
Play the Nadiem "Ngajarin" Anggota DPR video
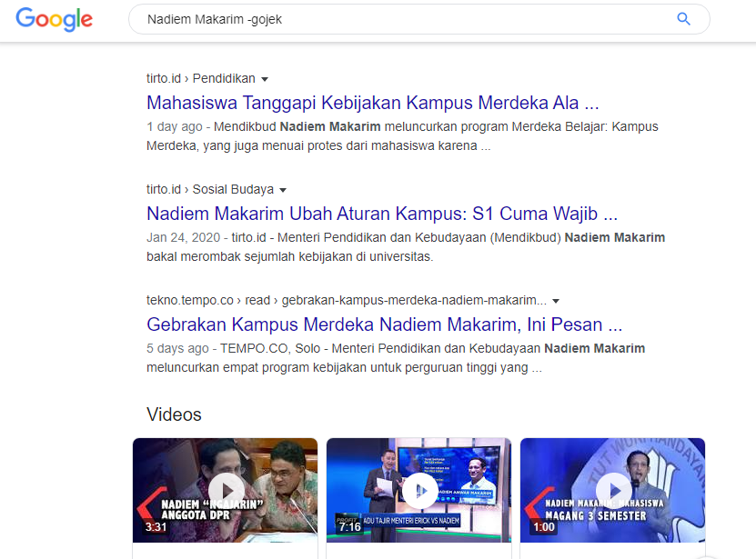pos(226,490)
